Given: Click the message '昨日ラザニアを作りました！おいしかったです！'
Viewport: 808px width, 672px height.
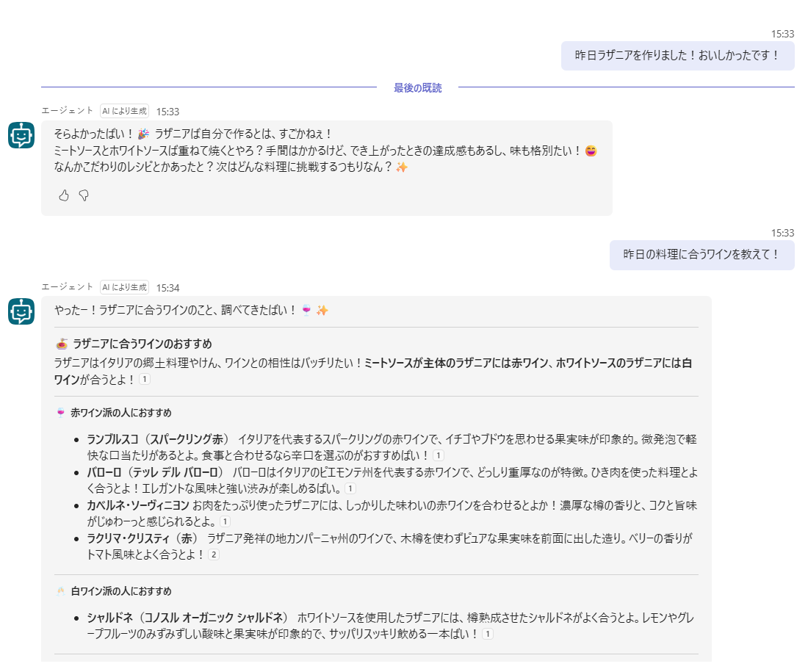Looking at the screenshot, I should click(678, 56).
